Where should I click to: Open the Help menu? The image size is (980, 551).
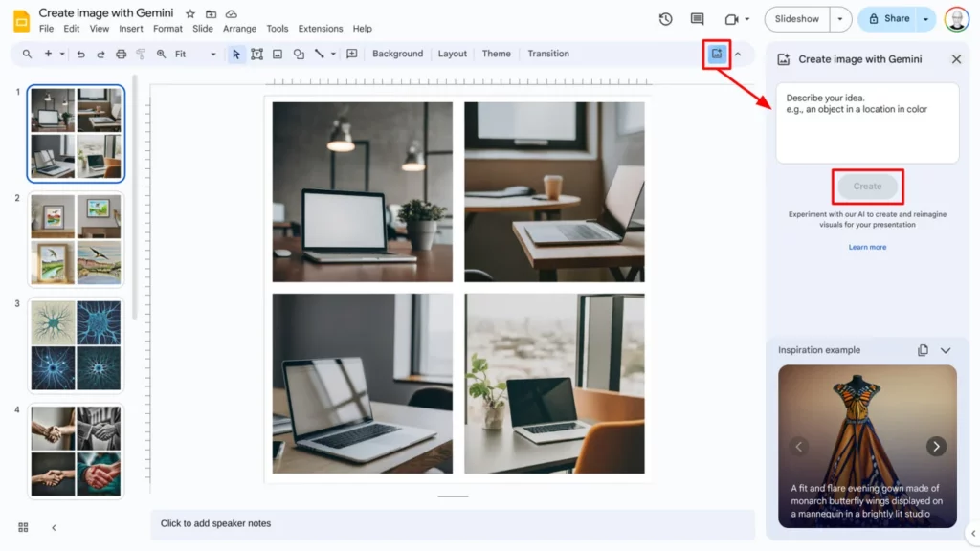(x=362, y=29)
